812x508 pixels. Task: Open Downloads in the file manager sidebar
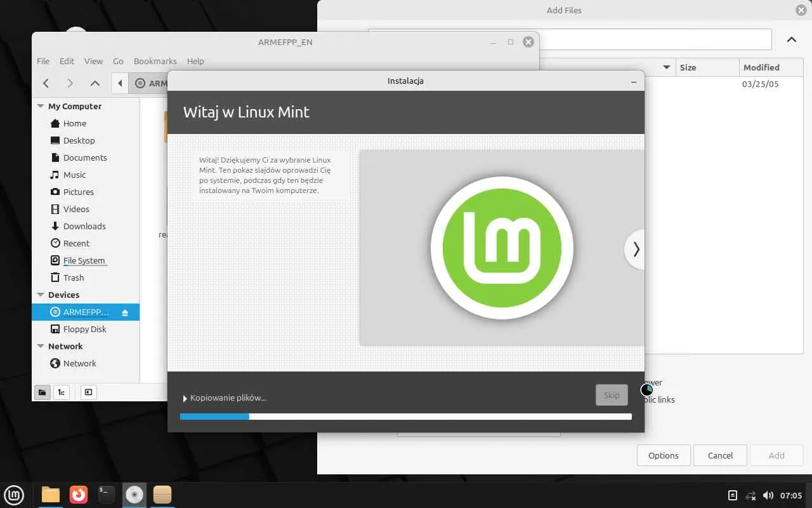(x=85, y=226)
